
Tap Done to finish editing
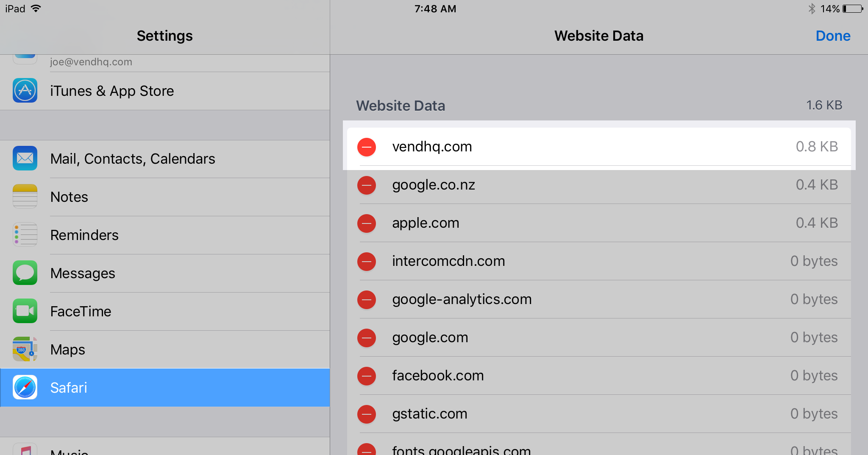833,36
